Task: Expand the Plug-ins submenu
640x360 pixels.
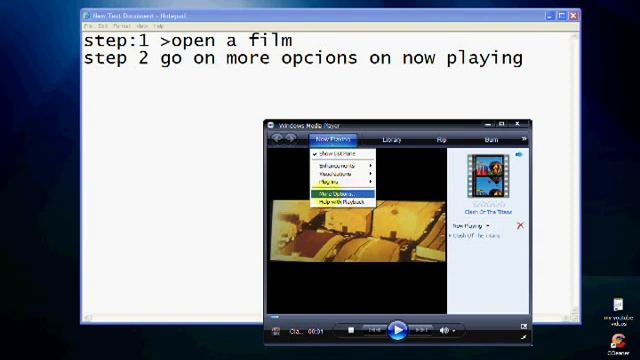Action: (x=343, y=182)
